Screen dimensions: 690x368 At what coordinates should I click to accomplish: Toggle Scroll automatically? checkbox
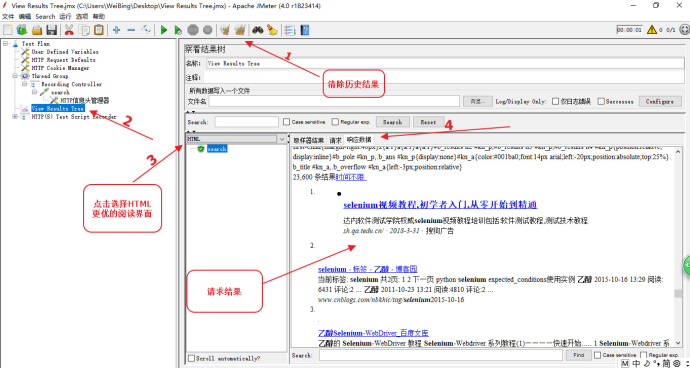(191, 358)
